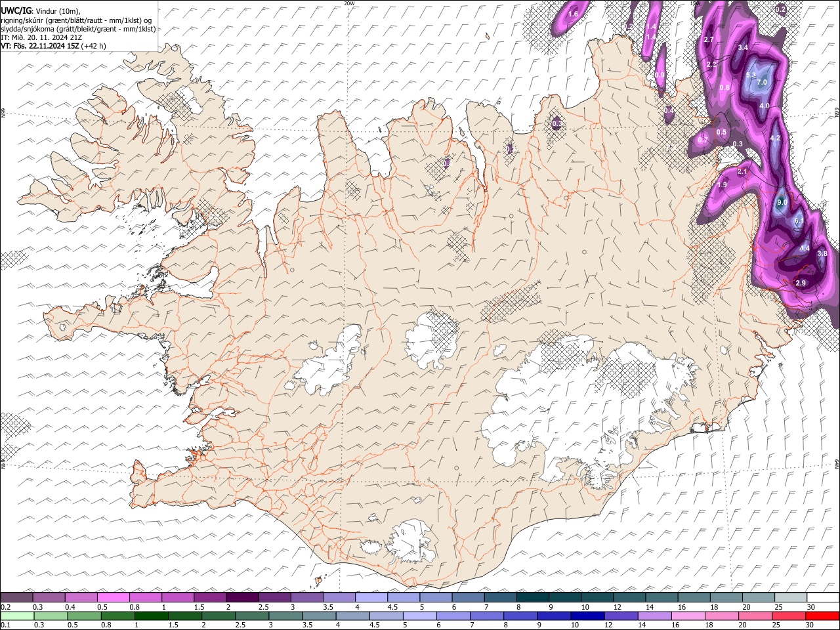Screen dimensions: 840x630
Task: Click upper legend light lavender swatch 4 to 4.5
Action: pyautogui.click(x=371, y=597)
